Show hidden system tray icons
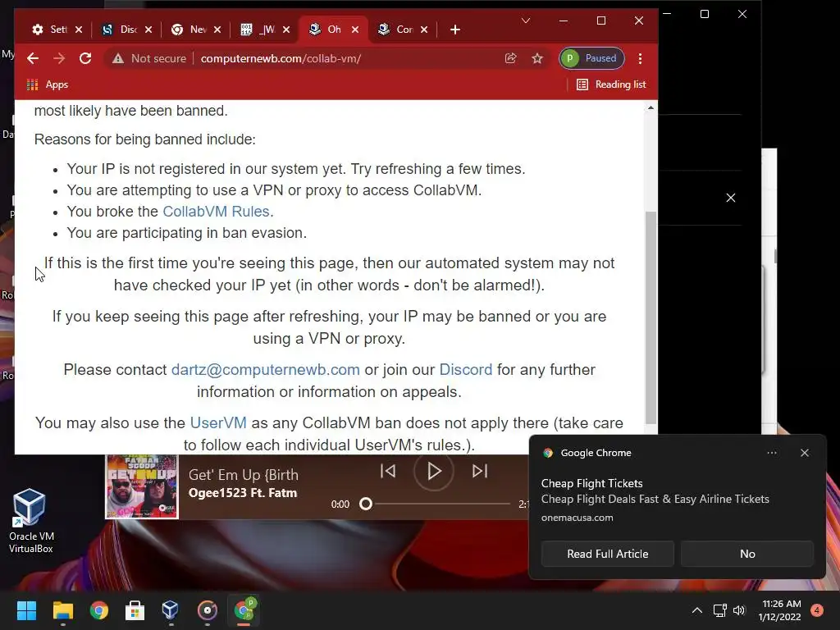Image resolution: width=840 pixels, height=630 pixels. [697, 610]
